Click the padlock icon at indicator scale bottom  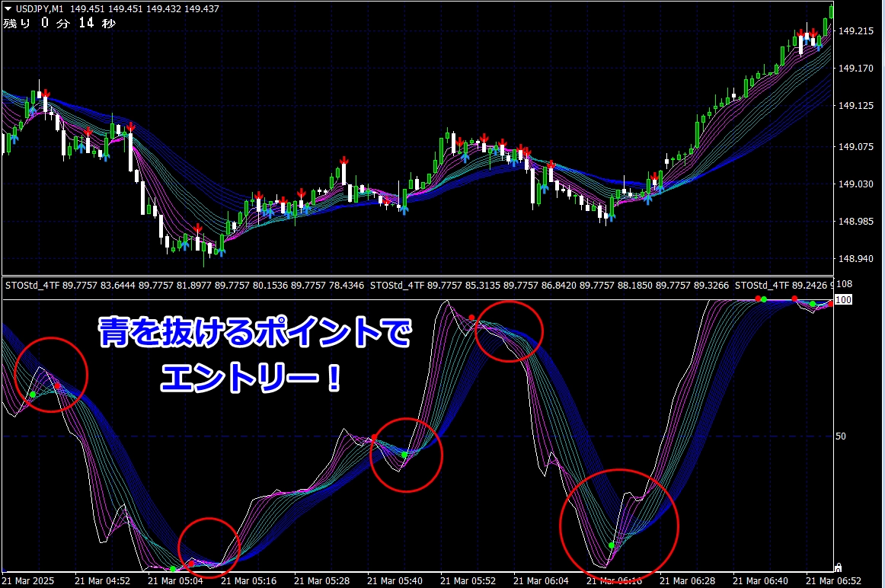[x=839, y=567]
